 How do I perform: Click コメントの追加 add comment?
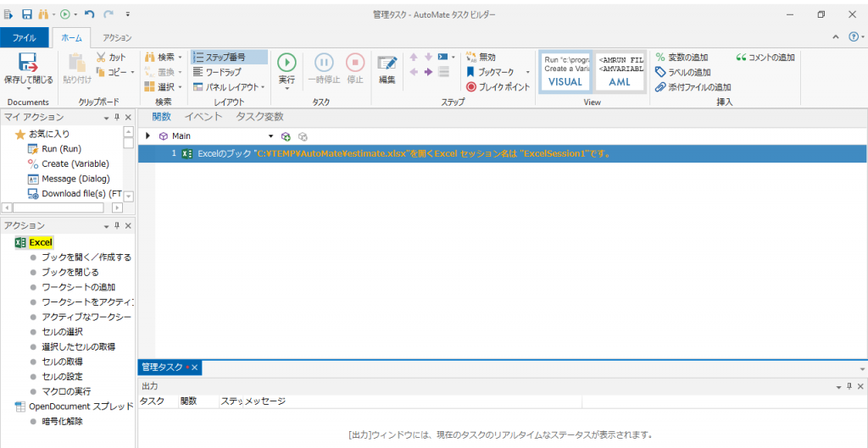tap(765, 57)
